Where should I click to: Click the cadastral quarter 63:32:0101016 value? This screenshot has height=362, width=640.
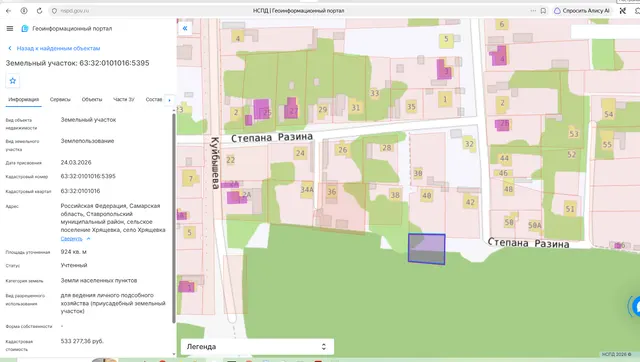[80, 191]
